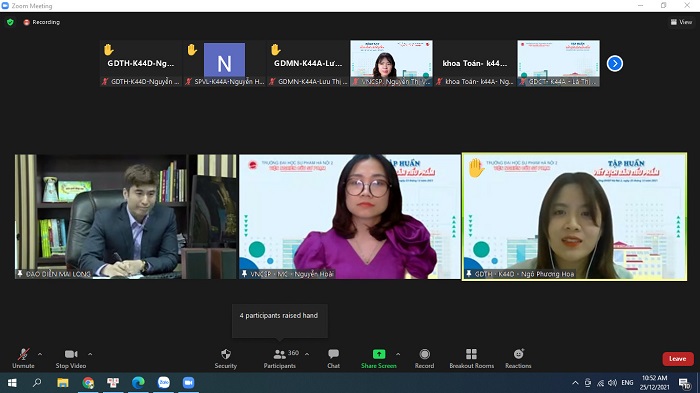The width and height of the screenshot is (700, 393).
Task: Open Breakout Rooms grid icon
Action: tap(471, 354)
